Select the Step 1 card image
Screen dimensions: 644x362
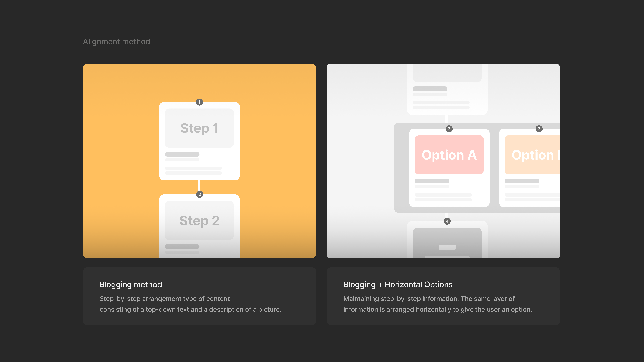[x=199, y=128]
